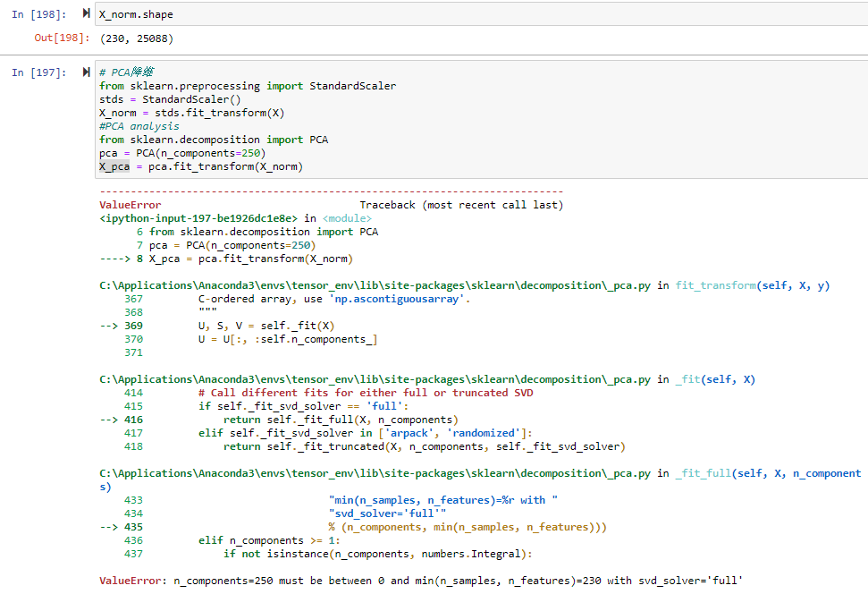This screenshot has height=594, width=868.
Task: Click the final ValueError n_components=250 message
Action: coord(421,581)
